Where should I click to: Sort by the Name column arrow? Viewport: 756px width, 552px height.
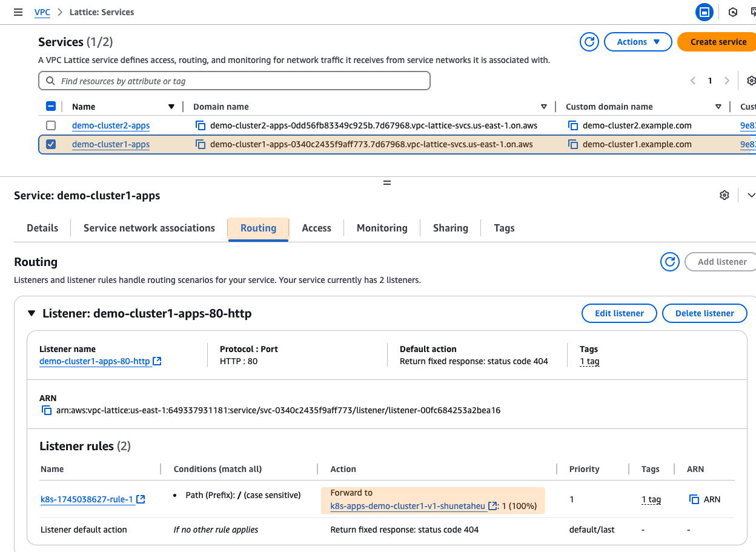point(171,107)
